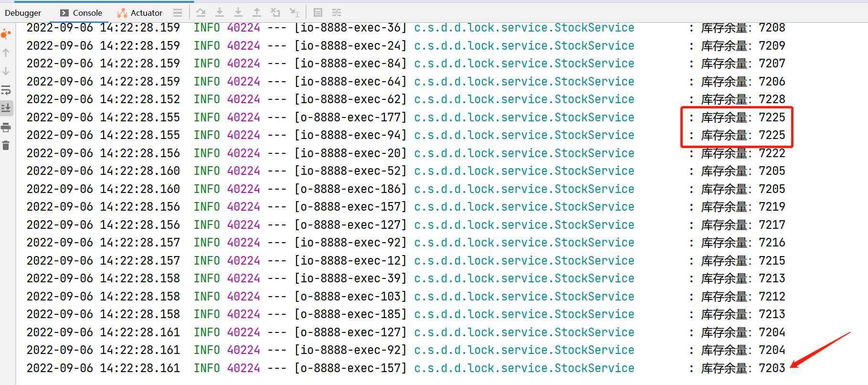Image resolution: width=868 pixels, height=385 pixels.
Task: Click INFO level in the exec-177 row
Action: [207, 118]
